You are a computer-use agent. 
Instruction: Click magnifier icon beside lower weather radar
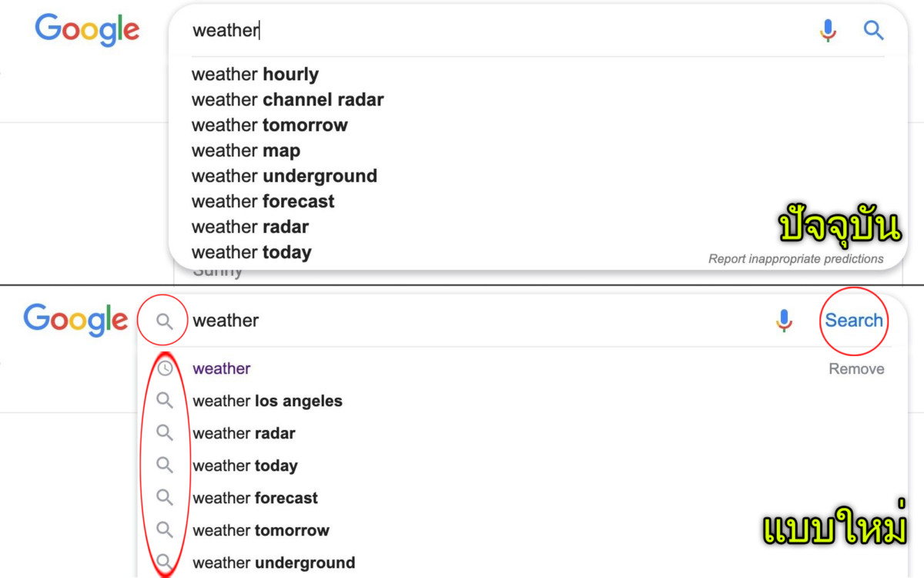(x=165, y=433)
